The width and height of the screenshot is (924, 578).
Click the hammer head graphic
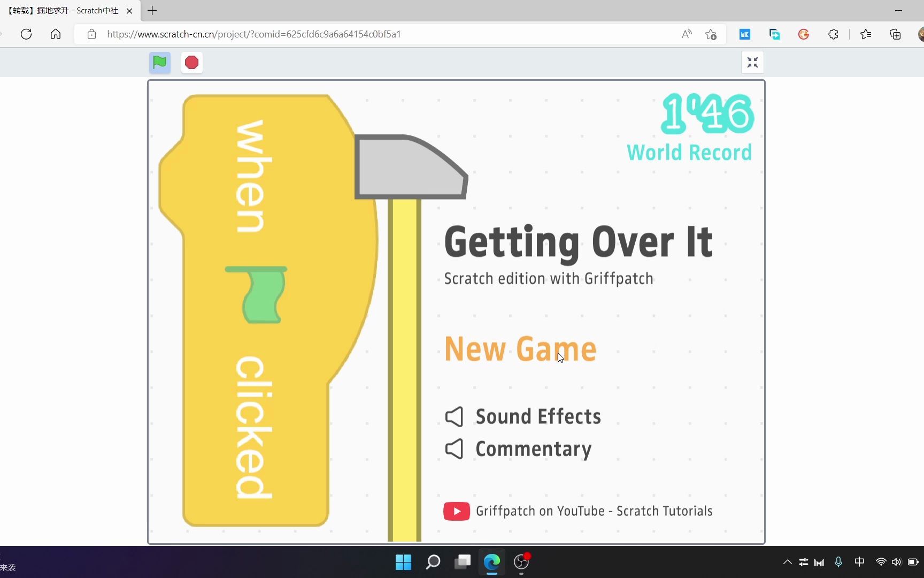(411, 167)
